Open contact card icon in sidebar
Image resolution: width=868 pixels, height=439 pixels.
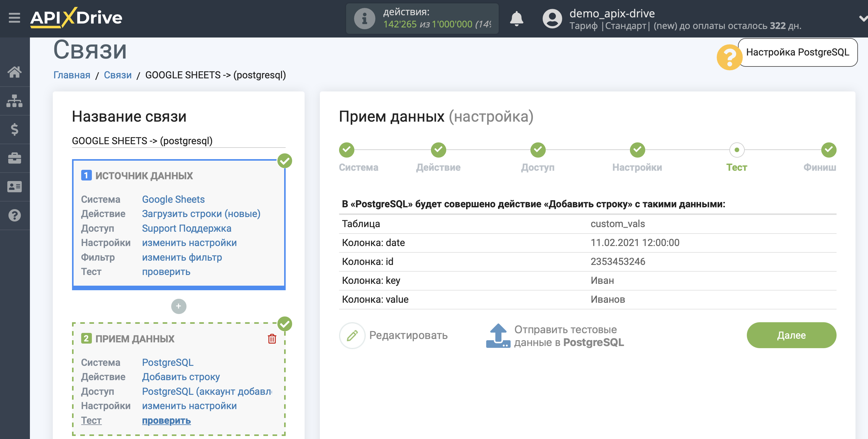click(x=14, y=187)
